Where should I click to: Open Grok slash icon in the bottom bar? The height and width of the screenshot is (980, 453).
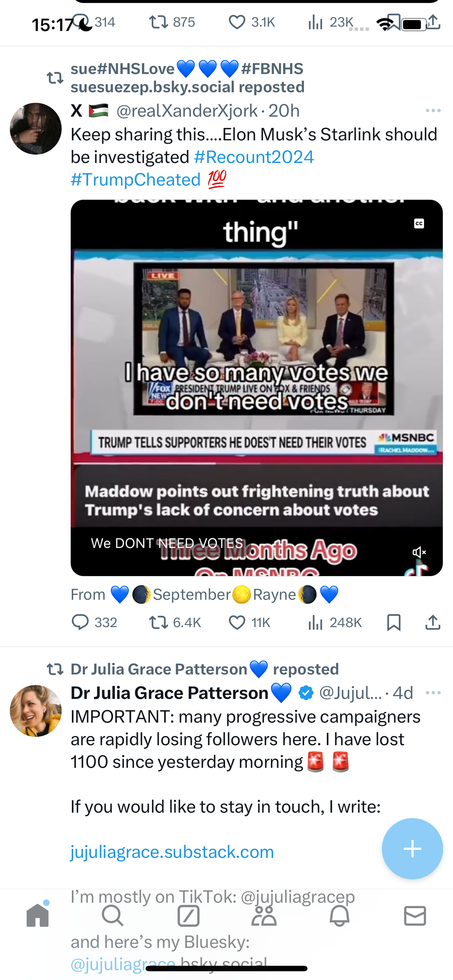pyautogui.click(x=189, y=915)
